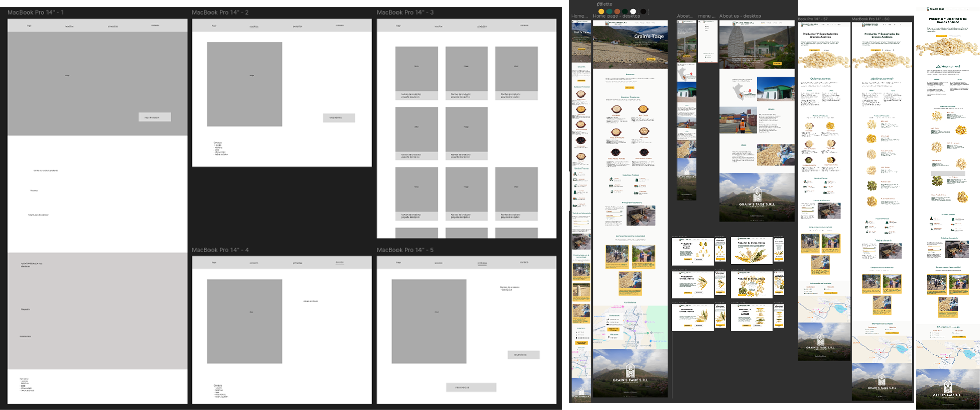Select the 'Home page - desktop' frame label
Viewport: 980px width, 410px height.
point(617,16)
